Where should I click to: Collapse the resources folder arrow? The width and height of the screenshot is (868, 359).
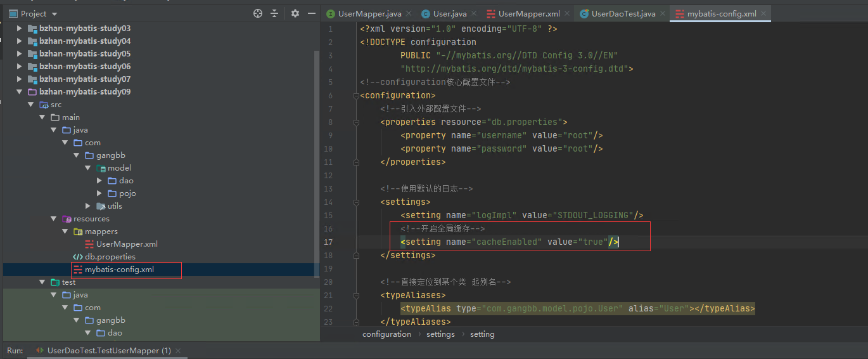pos(53,219)
